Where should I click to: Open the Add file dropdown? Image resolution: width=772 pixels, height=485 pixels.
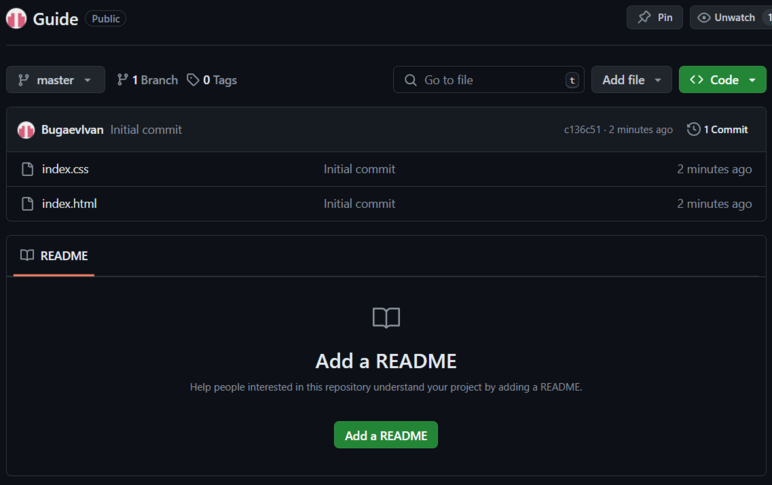click(x=631, y=80)
